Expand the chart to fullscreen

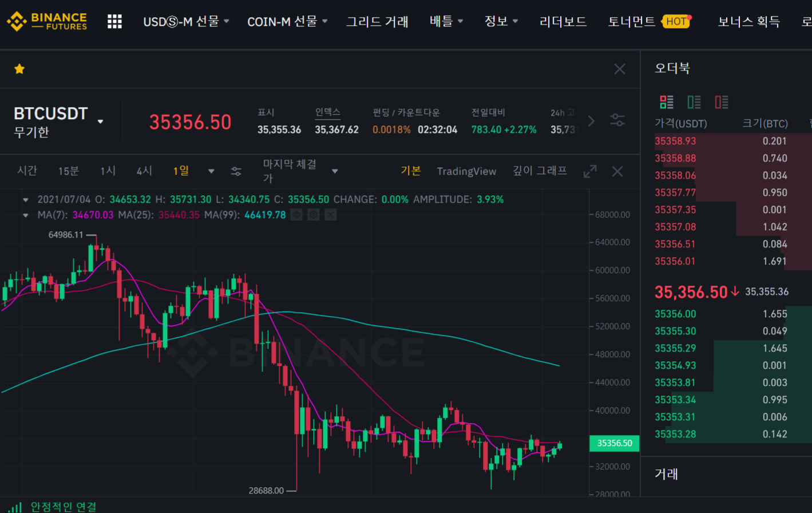[x=590, y=171]
